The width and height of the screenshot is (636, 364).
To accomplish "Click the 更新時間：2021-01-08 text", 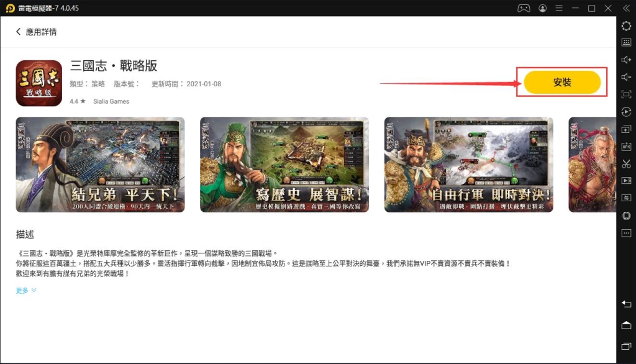I will pyautogui.click(x=186, y=84).
